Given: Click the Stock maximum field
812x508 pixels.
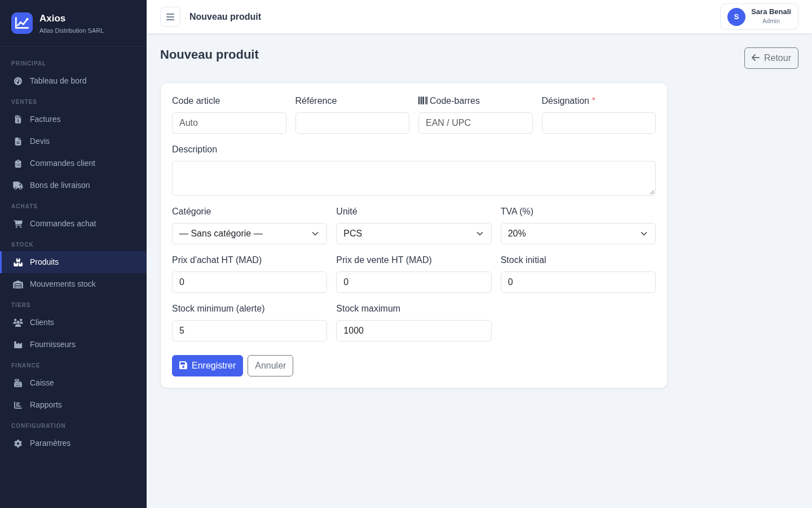Looking at the screenshot, I should tap(414, 331).
